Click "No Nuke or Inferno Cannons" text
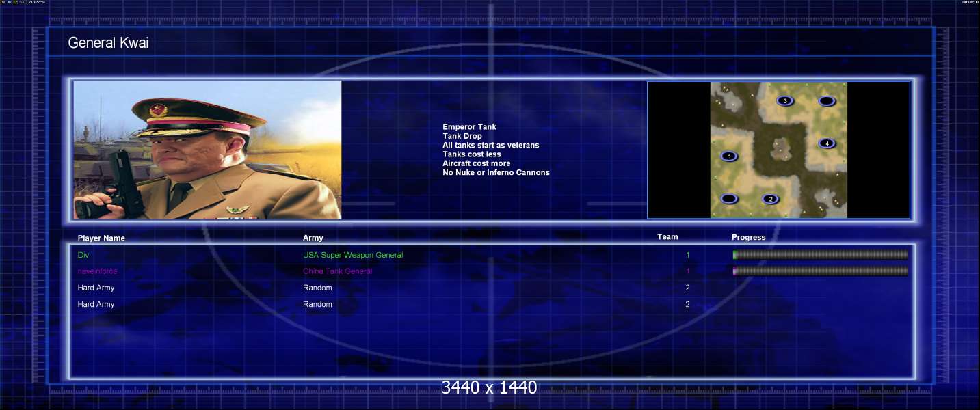This screenshot has height=410, width=980. point(496,172)
